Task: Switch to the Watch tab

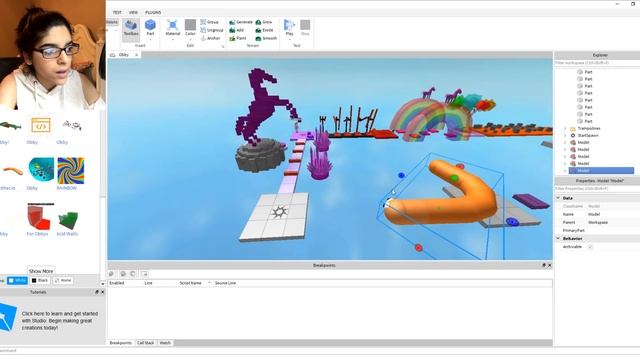Action: point(165,343)
